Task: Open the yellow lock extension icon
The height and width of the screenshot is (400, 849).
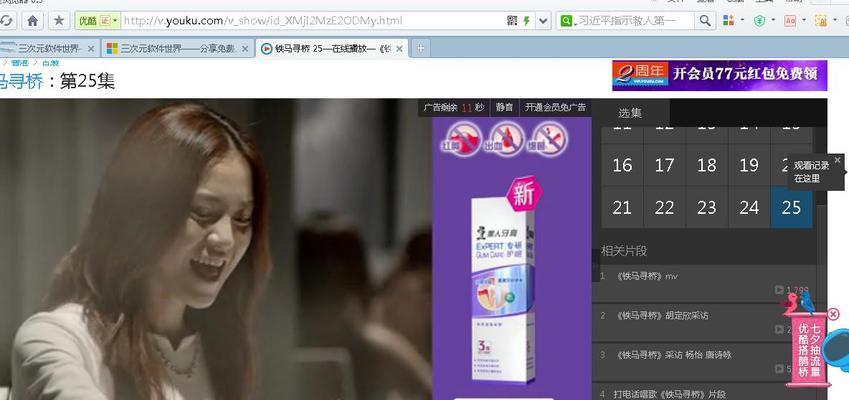Action: point(821,21)
